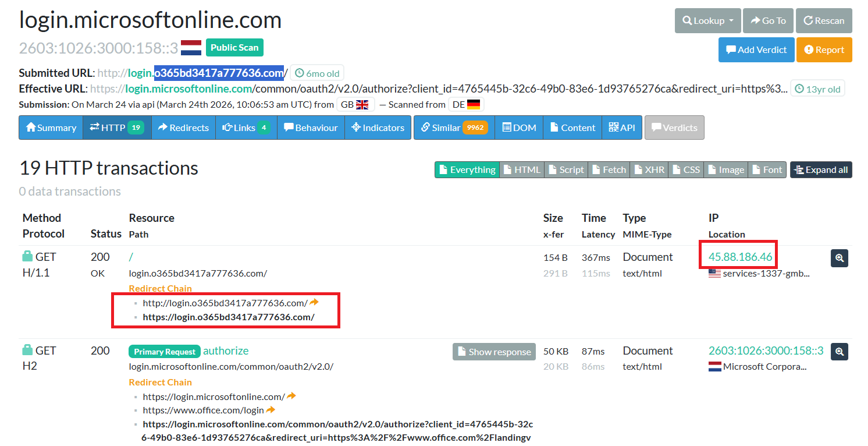
Task: Click redirect arrow after http://login.o365bd3417a777636.com/
Action: 314,302
